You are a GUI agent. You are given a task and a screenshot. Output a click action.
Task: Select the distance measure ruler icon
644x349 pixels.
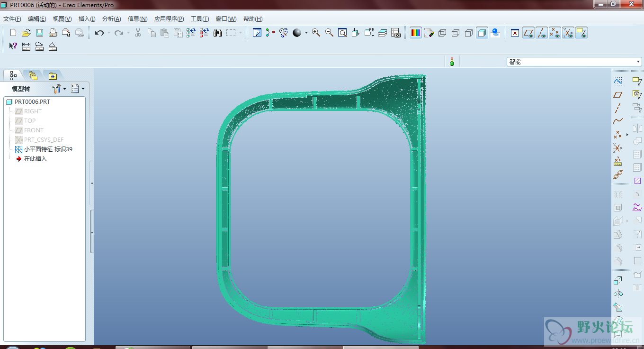click(27, 46)
